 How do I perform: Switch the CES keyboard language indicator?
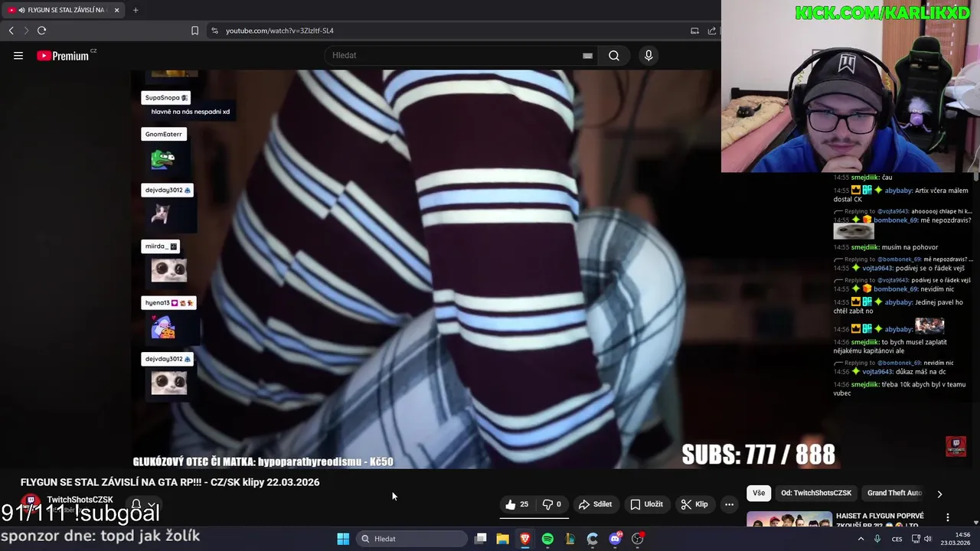point(897,539)
